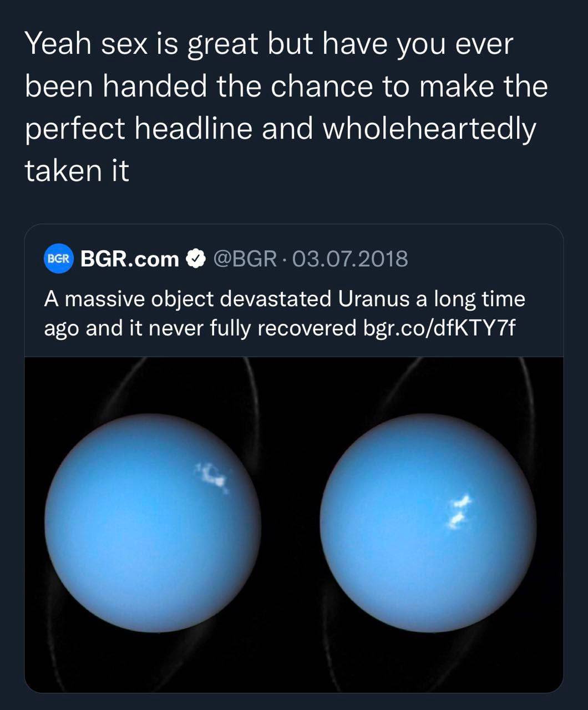Click the word 'wholeheartedly' in the tweet

pos(429,129)
